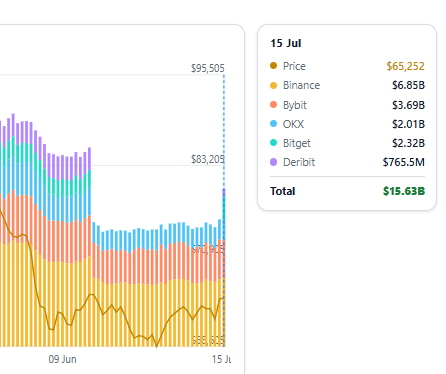Screen dimensions: 446x374
Task: Click the Binance label in the tooltip
Action: (x=301, y=85)
